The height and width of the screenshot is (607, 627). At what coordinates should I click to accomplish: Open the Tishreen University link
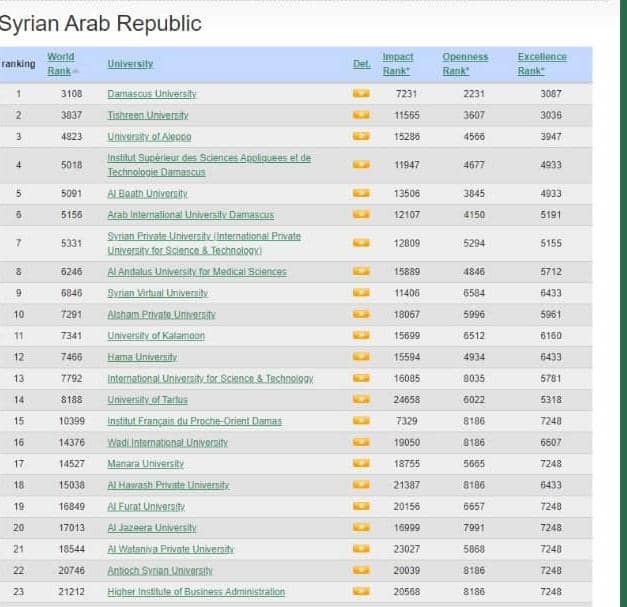point(148,115)
